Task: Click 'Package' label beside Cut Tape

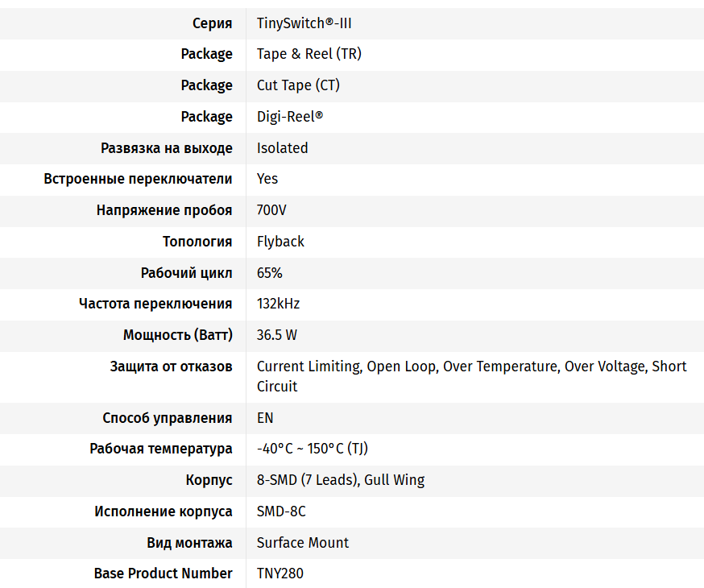Action: (206, 85)
